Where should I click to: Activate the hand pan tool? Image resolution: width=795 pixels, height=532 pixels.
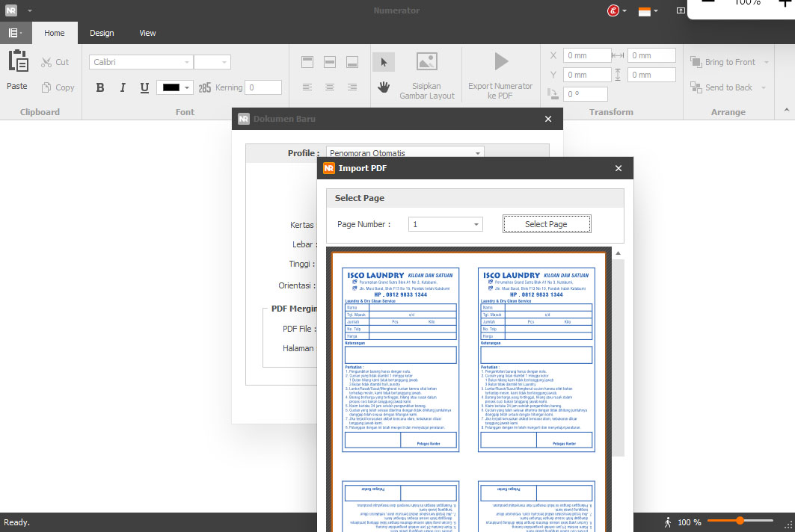pos(384,87)
